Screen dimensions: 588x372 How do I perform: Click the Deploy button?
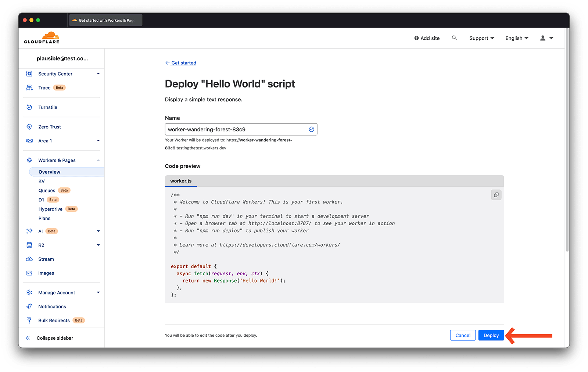click(x=491, y=335)
